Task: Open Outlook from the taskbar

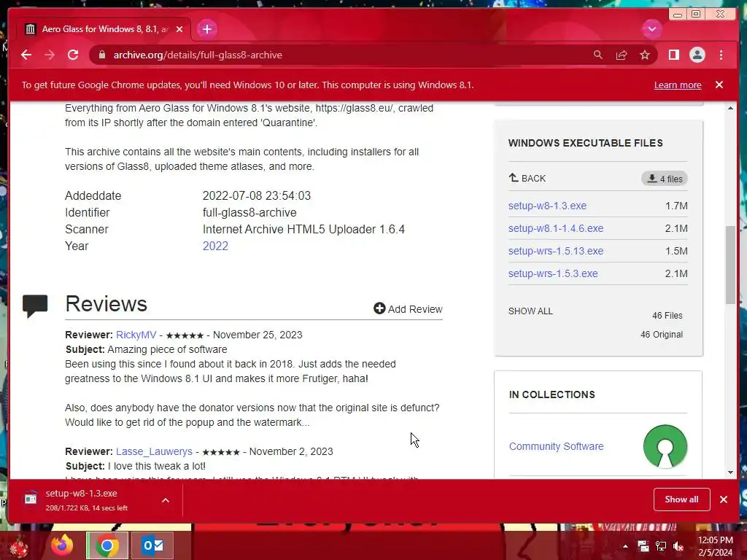Action: [x=152, y=545]
